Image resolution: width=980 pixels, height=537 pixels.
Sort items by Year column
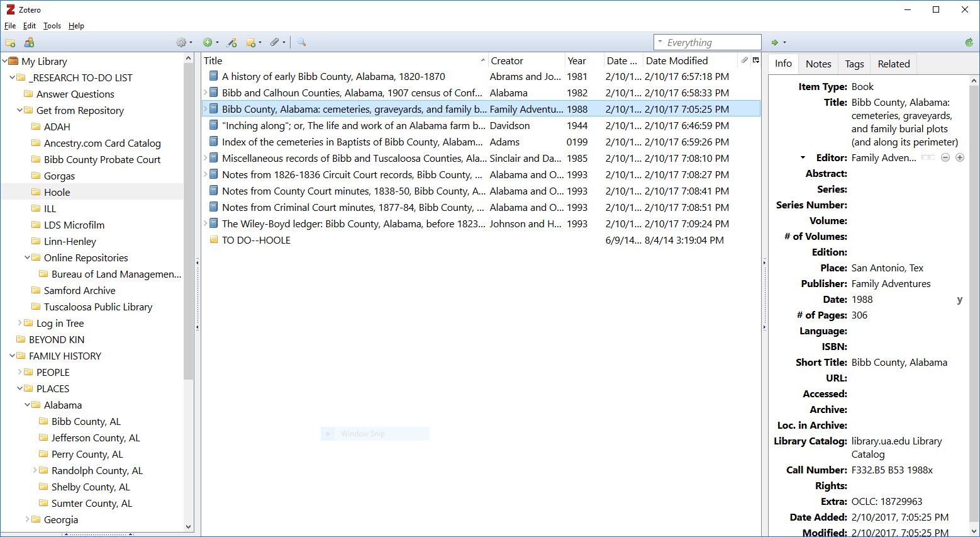point(584,60)
